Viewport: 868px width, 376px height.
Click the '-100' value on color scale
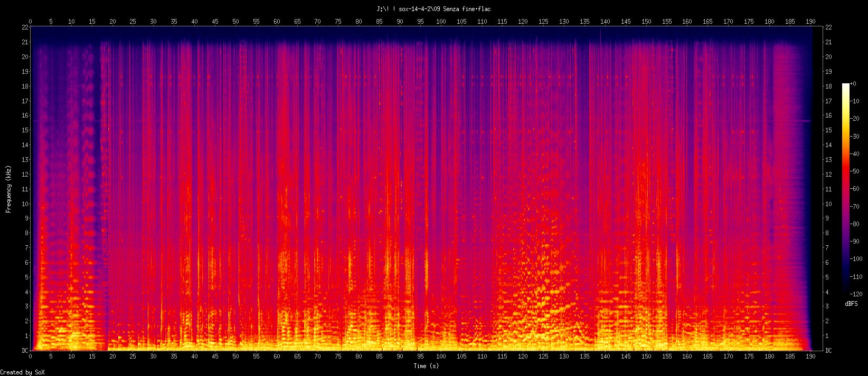[x=856, y=259]
